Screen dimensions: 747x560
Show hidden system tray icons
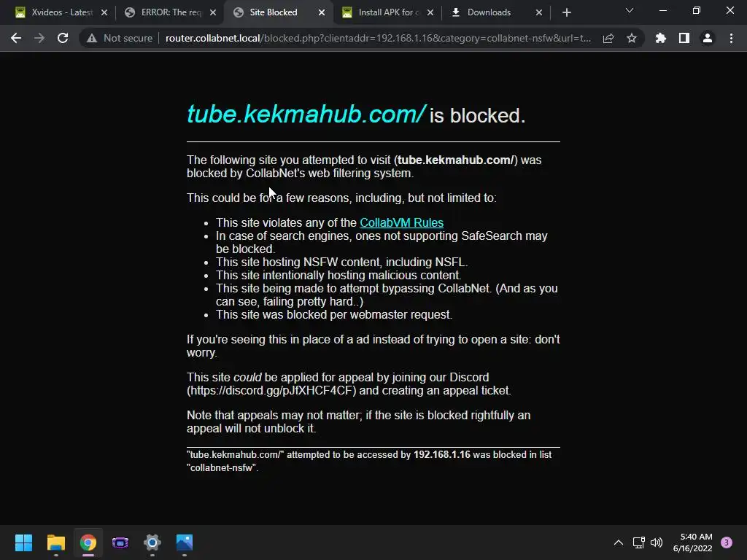[x=619, y=542]
